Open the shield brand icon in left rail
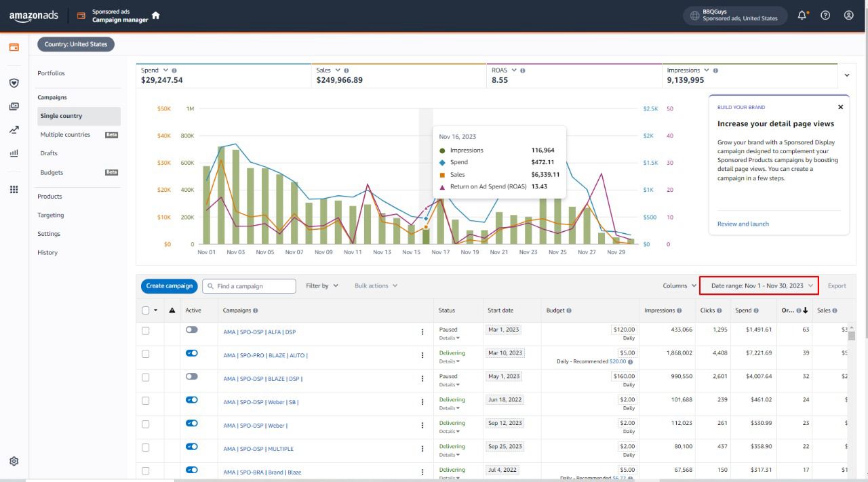The width and height of the screenshot is (868, 482). pyautogui.click(x=14, y=83)
